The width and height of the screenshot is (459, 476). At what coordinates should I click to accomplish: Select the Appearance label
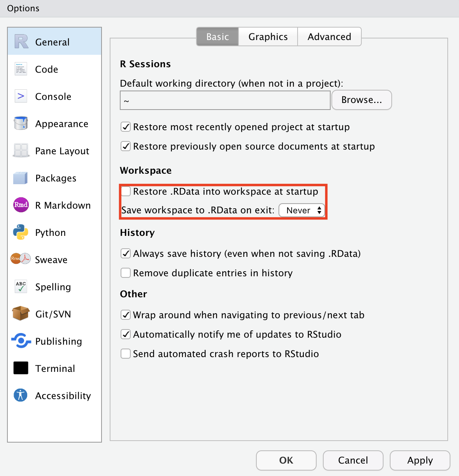click(x=62, y=124)
